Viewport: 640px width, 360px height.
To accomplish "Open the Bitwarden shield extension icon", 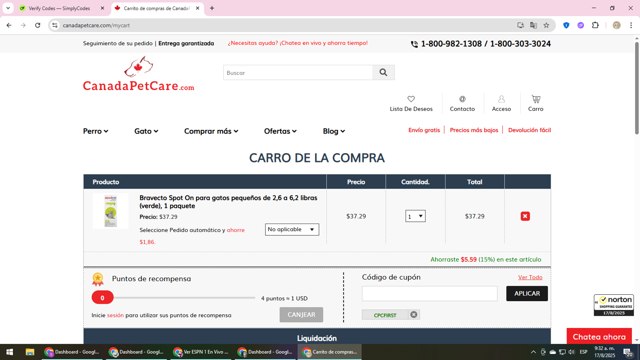I will pyautogui.click(x=566, y=25).
